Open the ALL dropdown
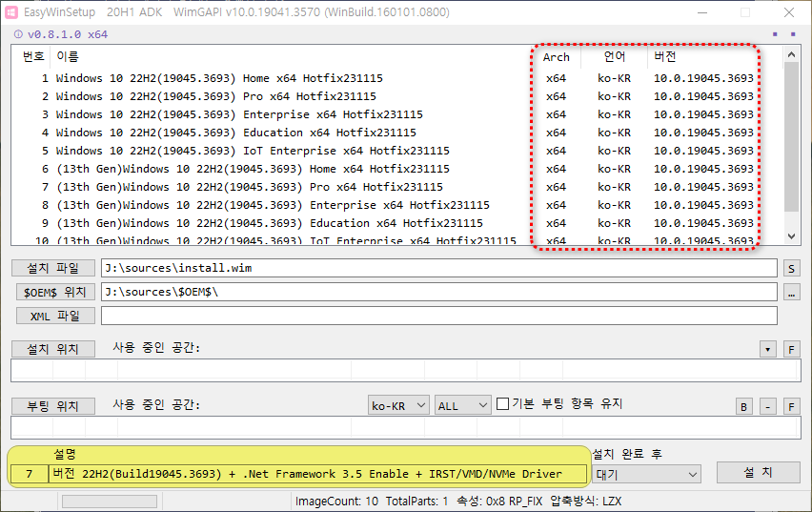 [462, 405]
